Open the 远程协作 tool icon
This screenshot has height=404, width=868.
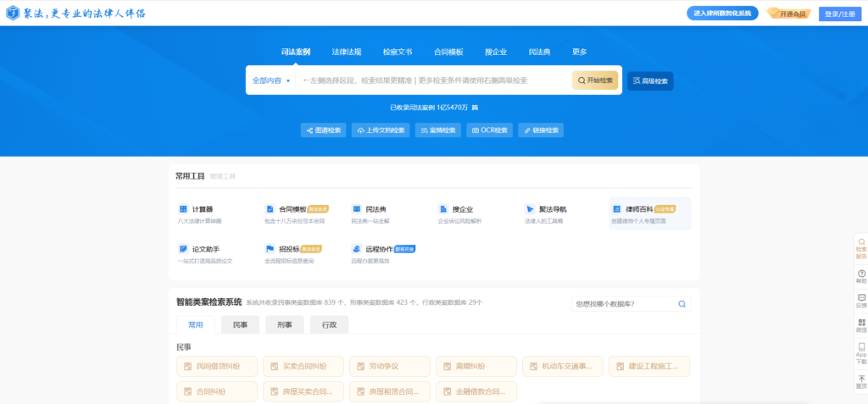pyautogui.click(x=357, y=249)
